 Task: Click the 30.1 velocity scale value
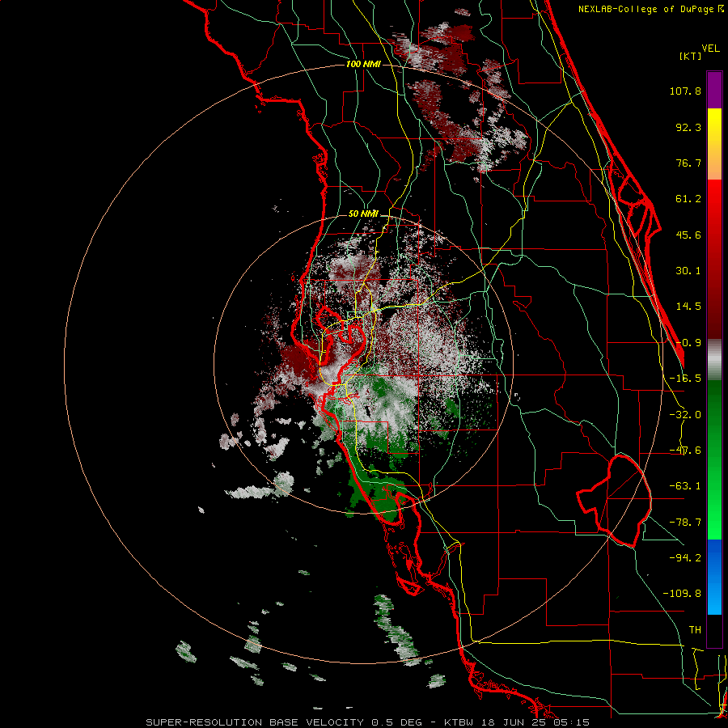tap(688, 271)
